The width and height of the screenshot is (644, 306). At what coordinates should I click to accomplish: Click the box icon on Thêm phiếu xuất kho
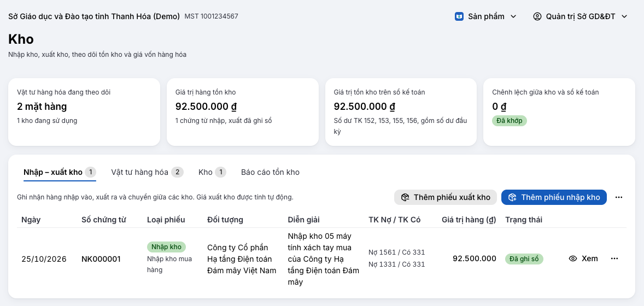click(x=405, y=197)
